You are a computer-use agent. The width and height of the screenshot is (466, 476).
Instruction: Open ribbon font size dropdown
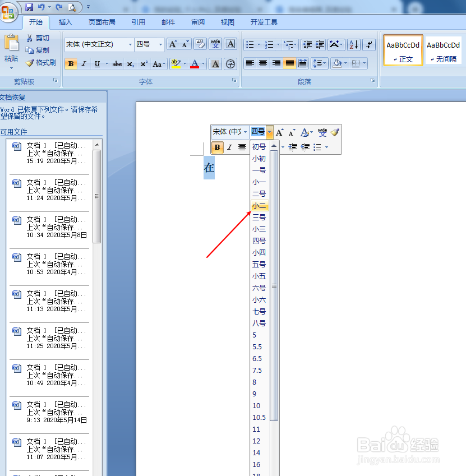pos(160,45)
